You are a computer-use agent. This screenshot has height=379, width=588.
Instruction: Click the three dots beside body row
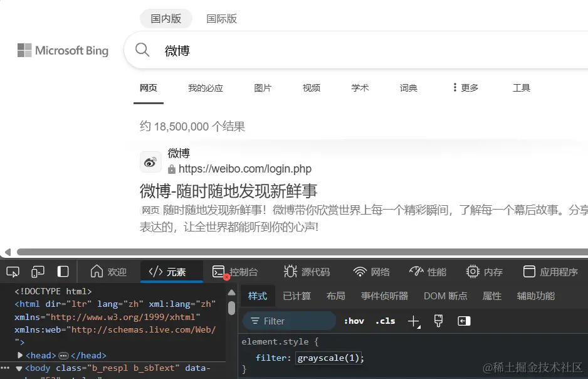(5, 368)
